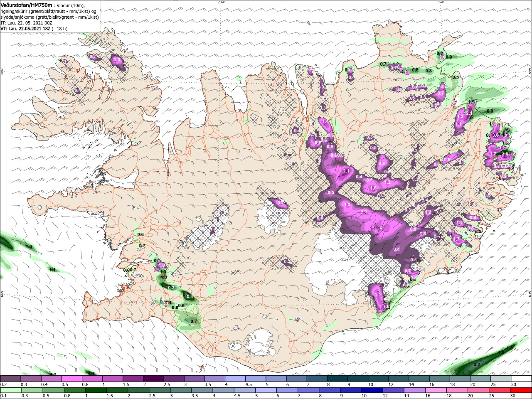Viewport: 532px width, 399px height.
Task: Click the 3.0 value on the east coast
Action: pos(495,135)
